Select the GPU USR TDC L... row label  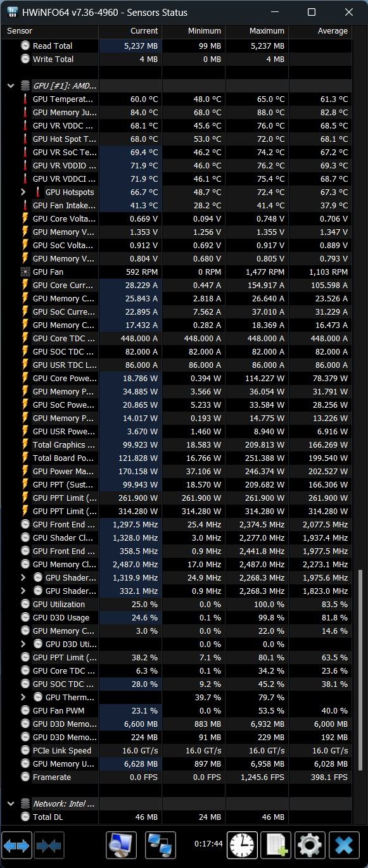(x=64, y=365)
